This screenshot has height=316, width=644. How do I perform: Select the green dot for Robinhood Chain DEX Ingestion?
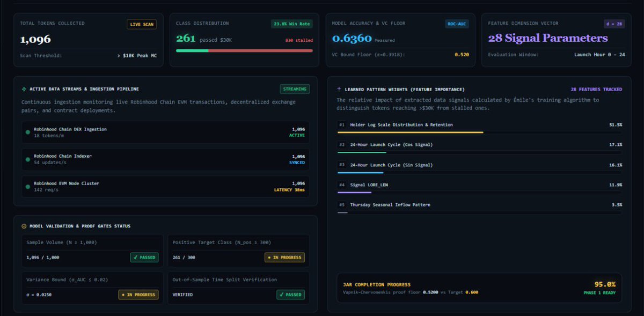click(27, 132)
